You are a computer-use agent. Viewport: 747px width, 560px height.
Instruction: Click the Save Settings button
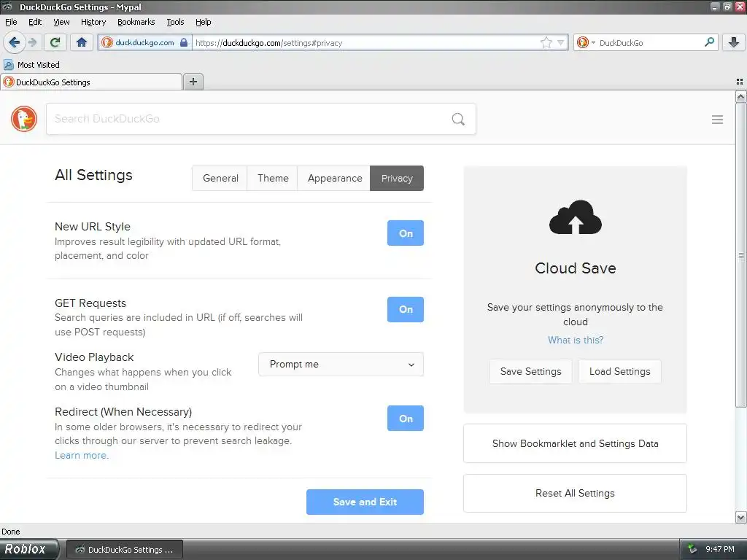pos(531,371)
